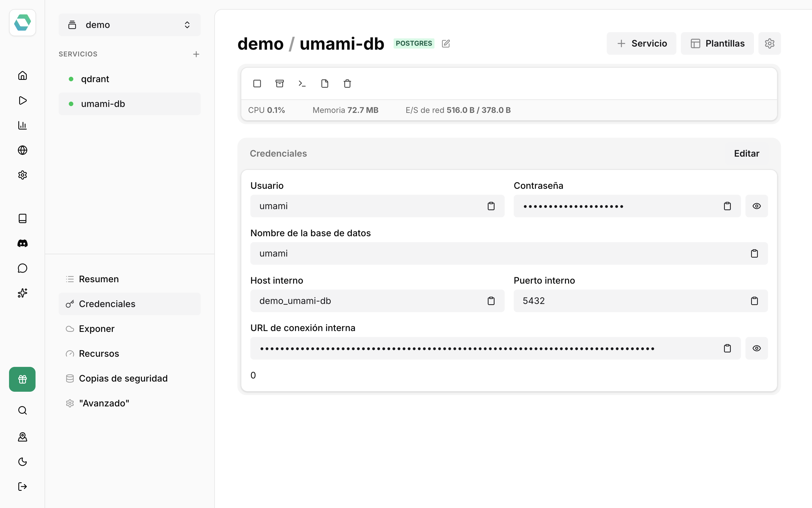The image size is (812, 508).
Task: Go to the Resumen tab
Action: pyautogui.click(x=129, y=279)
